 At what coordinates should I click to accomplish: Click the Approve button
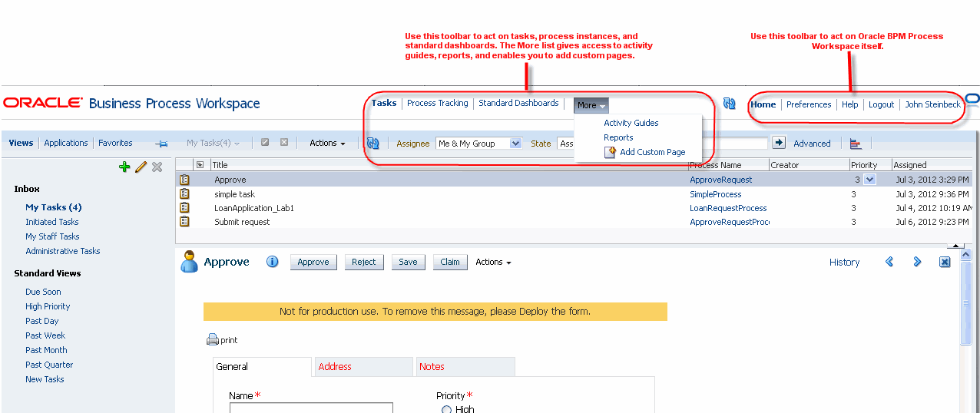point(313,262)
